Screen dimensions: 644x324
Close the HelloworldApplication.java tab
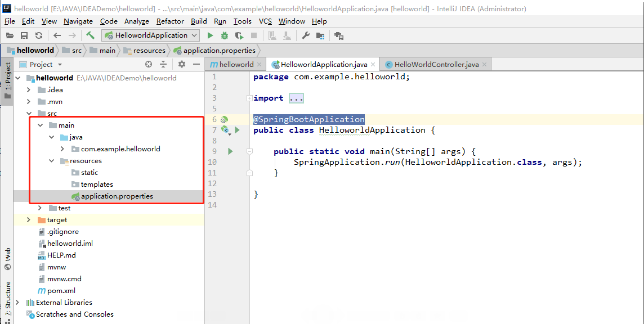click(x=373, y=65)
